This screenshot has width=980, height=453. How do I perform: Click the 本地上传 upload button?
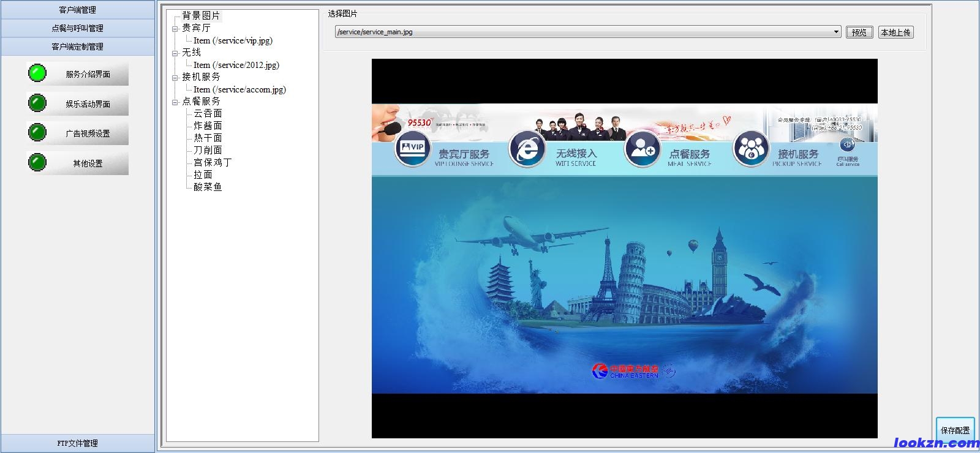[x=895, y=32]
